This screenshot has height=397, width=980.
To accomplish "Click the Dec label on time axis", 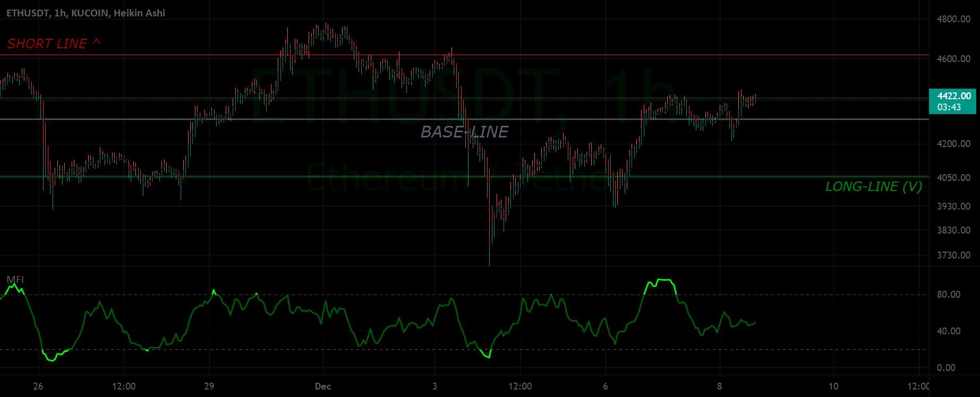I will pyautogui.click(x=323, y=386).
